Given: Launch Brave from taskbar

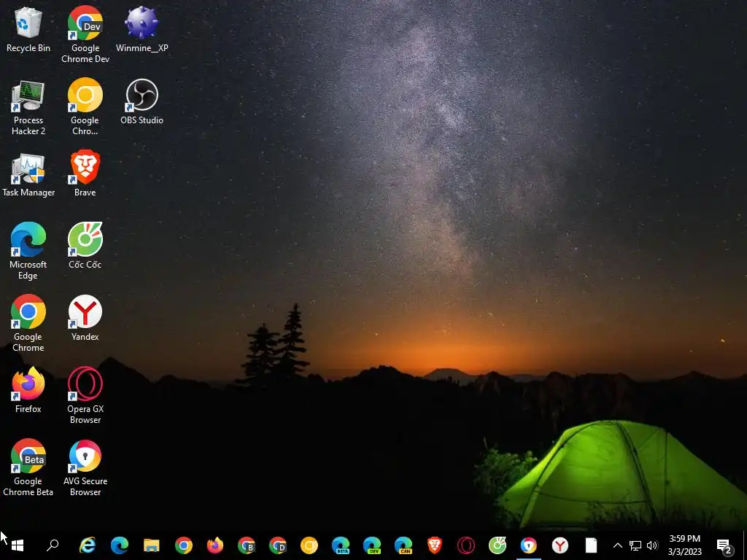Looking at the screenshot, I should click(x=435, y=545).
